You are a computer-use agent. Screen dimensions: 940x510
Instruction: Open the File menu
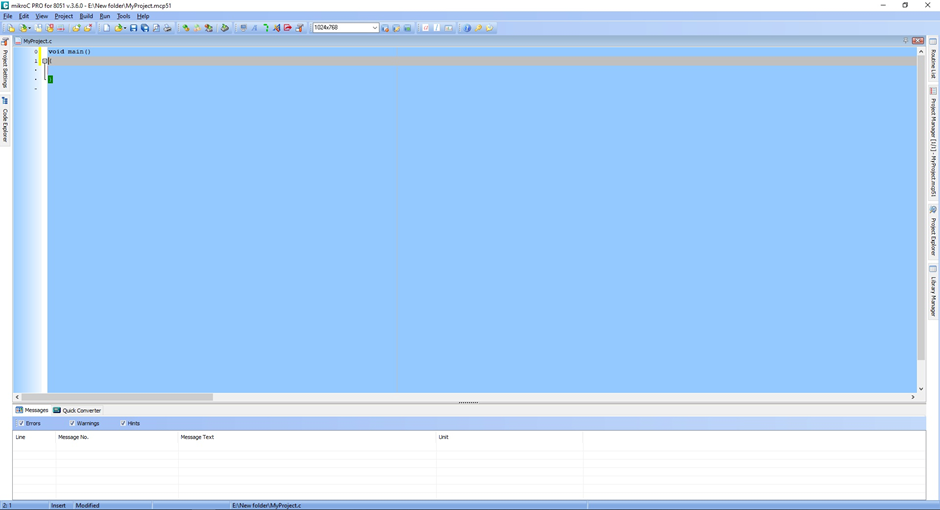[x=8, y=16]
